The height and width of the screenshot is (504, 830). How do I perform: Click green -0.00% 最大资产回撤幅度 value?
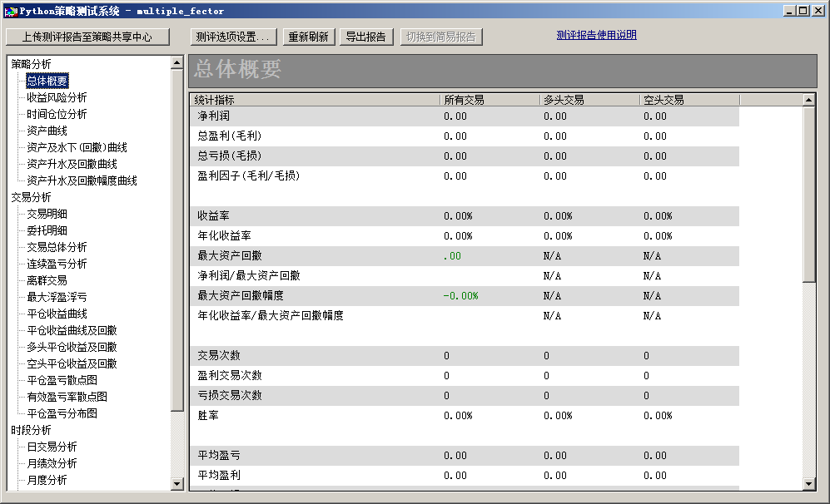[461, 295]
